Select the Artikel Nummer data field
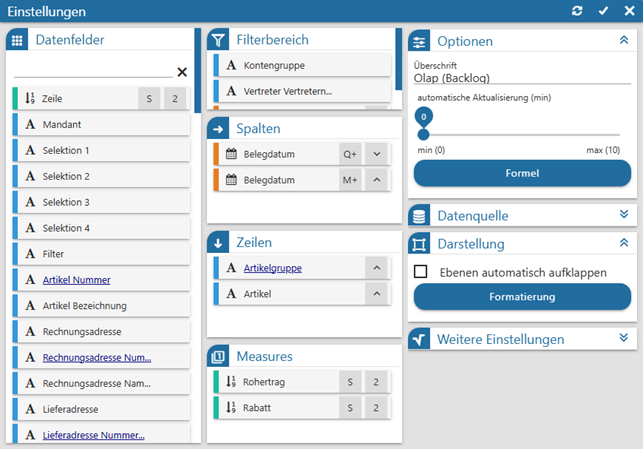This screenshot has height=449, width=643. 77,280
